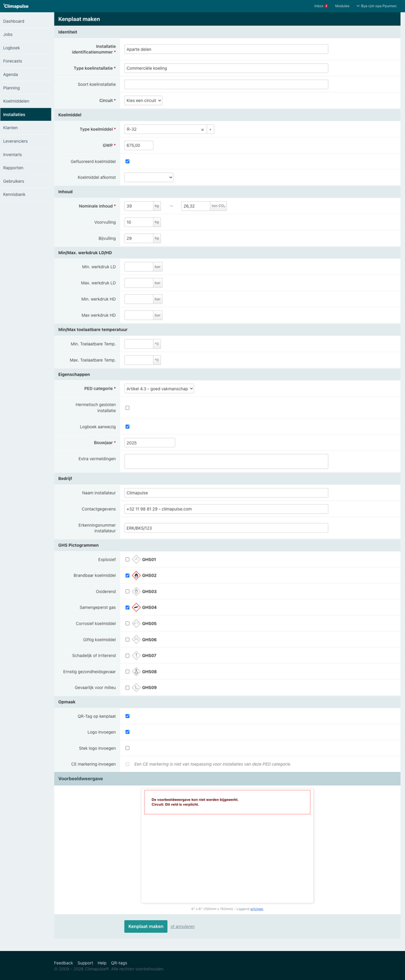This screenshot has width=405, height=980.
Task: Open Leveranciers in sidebar
Action: click(x=25, y=141)
